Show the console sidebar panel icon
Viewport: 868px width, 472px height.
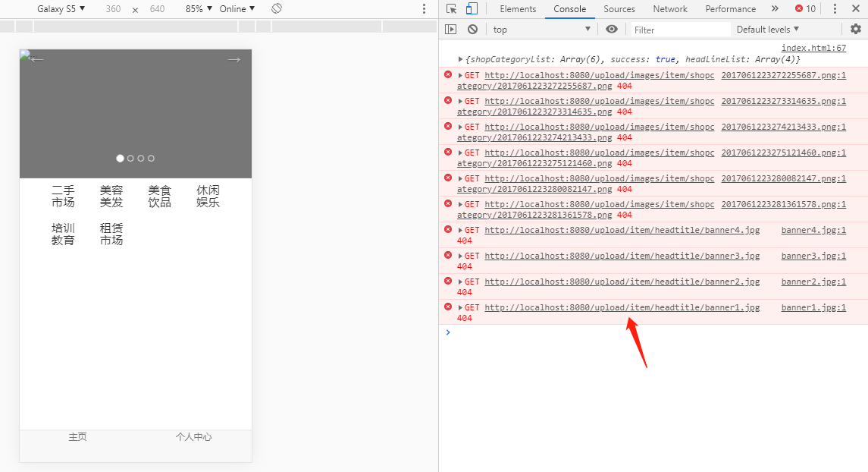[x=451, y=30]
